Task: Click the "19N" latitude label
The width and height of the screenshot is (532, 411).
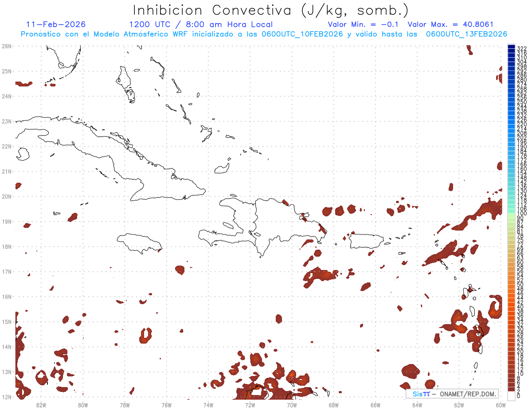Action: point(7,221)
